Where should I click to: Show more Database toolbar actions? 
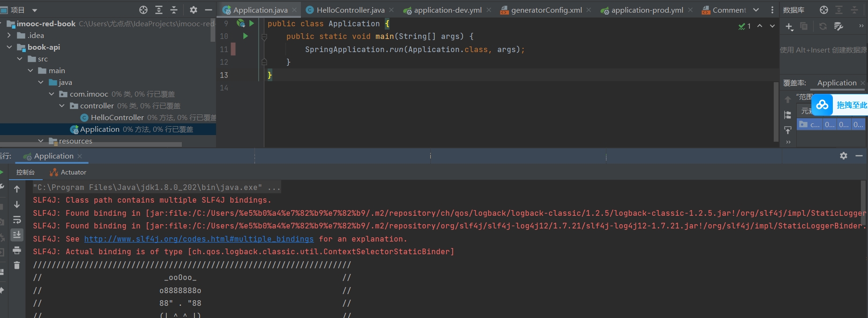coord(861,26)
